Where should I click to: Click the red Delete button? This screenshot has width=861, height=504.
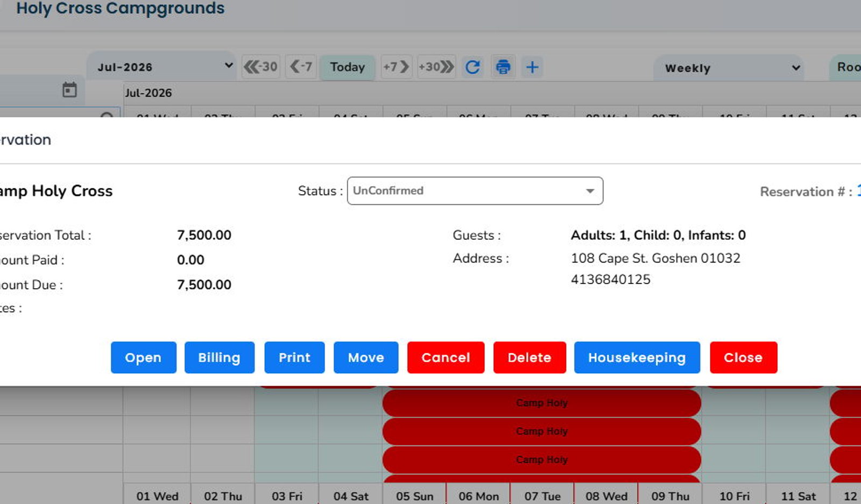point(530,358)
